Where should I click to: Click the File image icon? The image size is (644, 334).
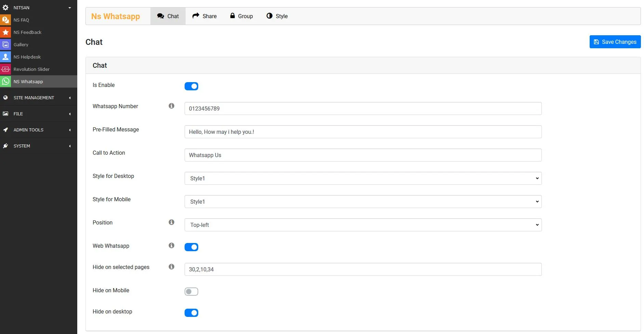(5, 114)
